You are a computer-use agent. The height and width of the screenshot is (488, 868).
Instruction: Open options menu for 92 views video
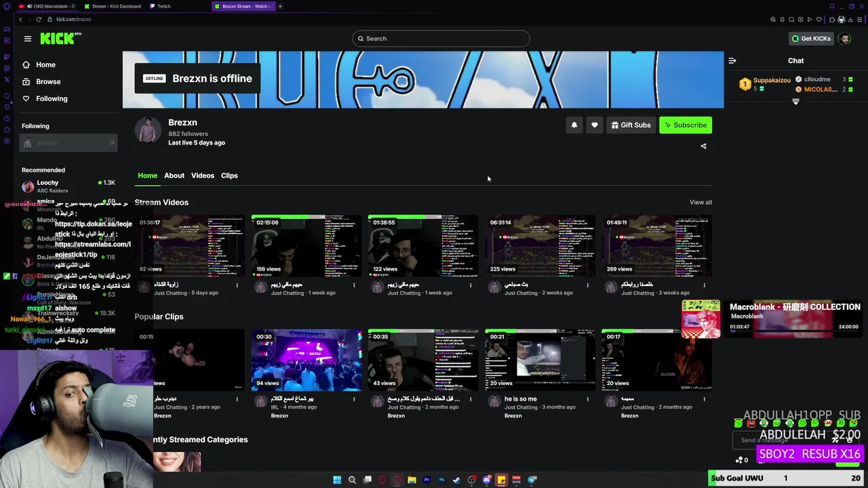[237, 285]
